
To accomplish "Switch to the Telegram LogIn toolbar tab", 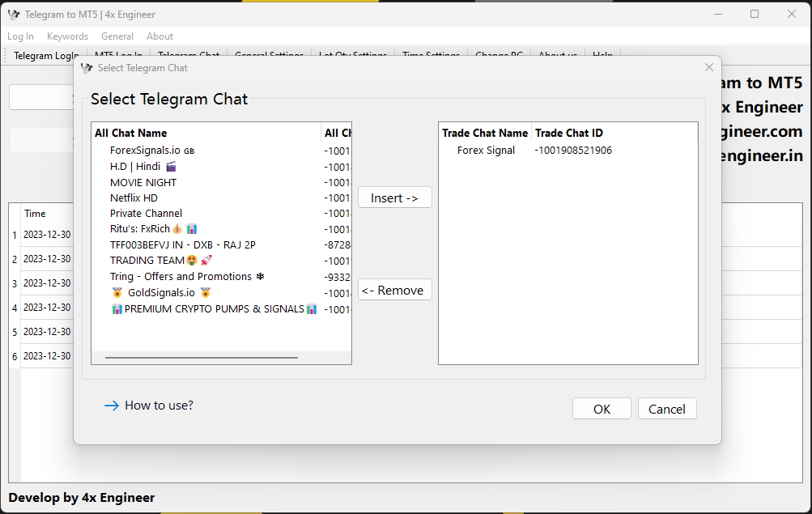I will 46,55.
